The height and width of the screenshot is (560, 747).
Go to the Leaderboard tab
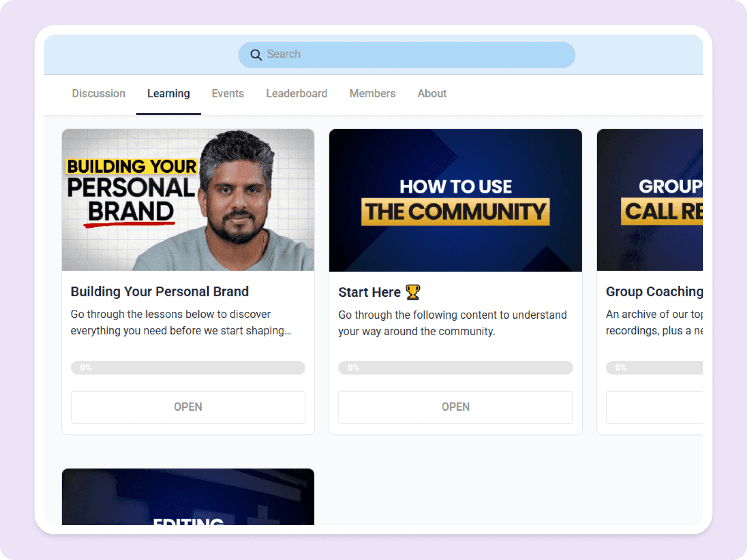click(x=296, y=93)
